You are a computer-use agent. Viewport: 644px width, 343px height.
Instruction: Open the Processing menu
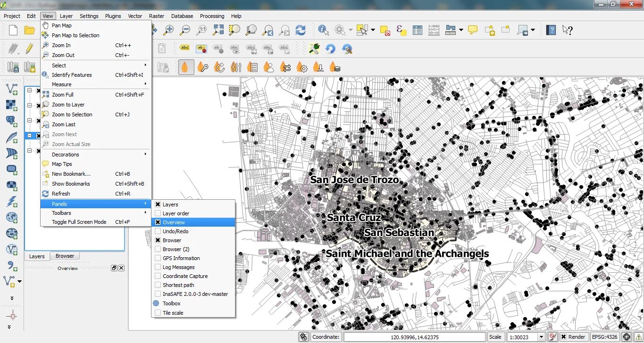[x=212, y=16]
